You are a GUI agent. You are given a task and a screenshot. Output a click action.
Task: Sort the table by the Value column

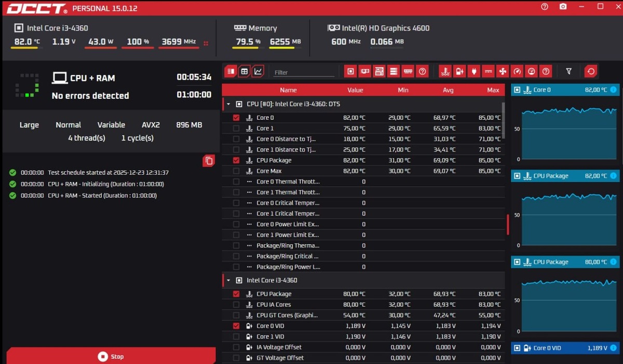tap(355, 90)
